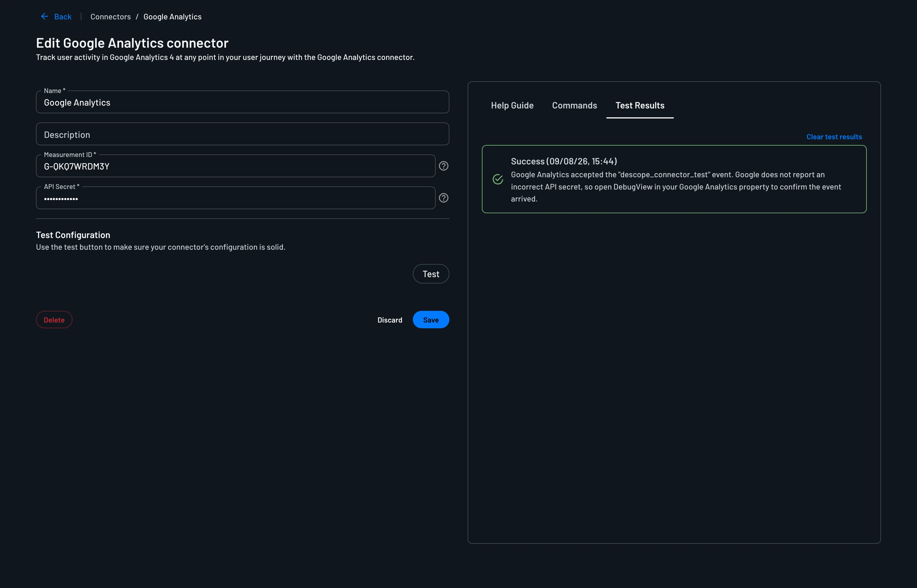Click the Success (09/08/26, 15:44) heading
Viewport: 917px width, 588px height.
pyautogui.click(x=564, y=161)
